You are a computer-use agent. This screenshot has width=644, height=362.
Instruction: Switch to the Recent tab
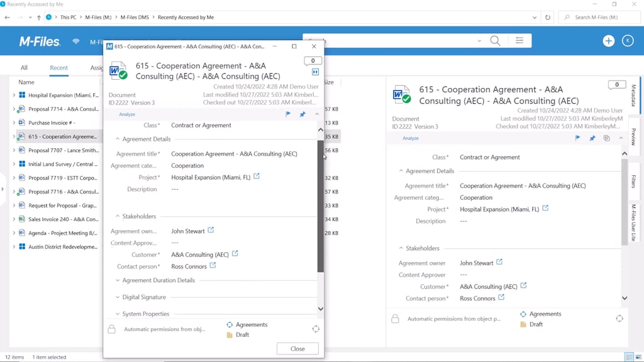tap(58, 68)
